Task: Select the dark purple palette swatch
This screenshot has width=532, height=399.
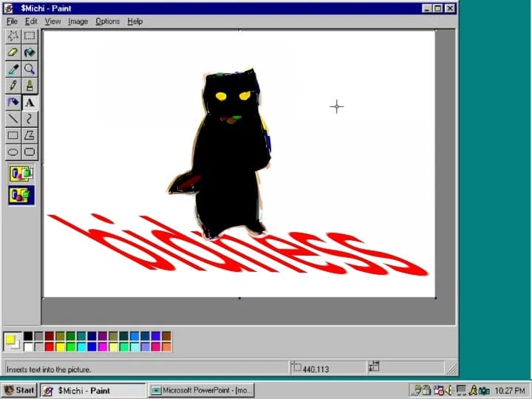Action: (x=103, y=336)
